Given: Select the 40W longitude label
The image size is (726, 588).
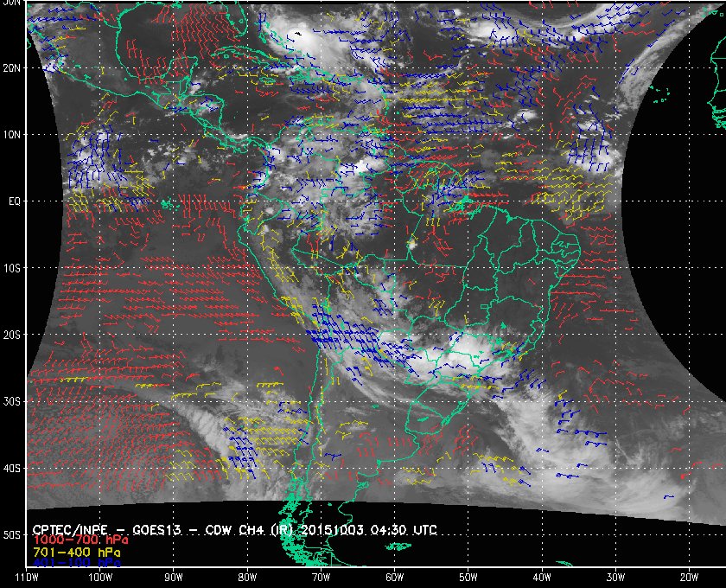Looking at the screenshot, I should pyautogui.click(x=542, y=578).
